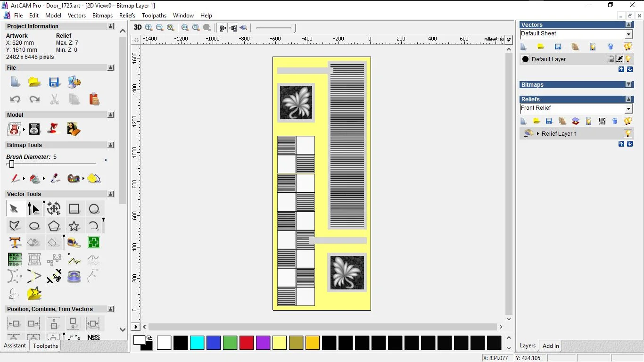644x362 pixels.
Task: Pick the cyan color swatch
Action: pyautogui.click(x=197, y=343)
